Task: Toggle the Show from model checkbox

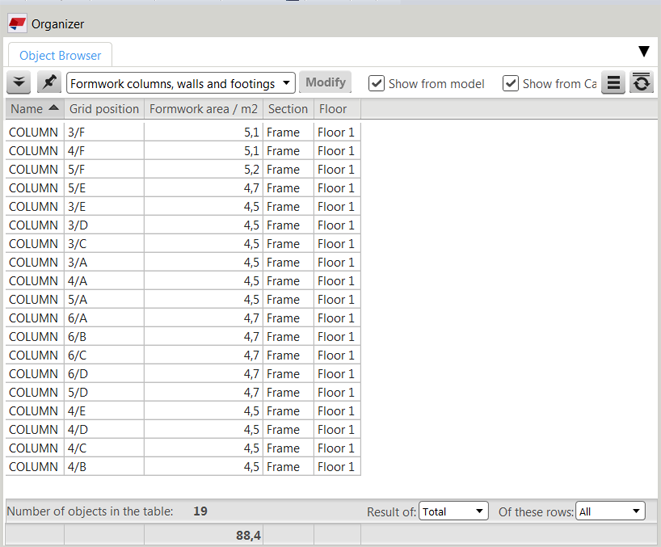Action: coord(377,84)
